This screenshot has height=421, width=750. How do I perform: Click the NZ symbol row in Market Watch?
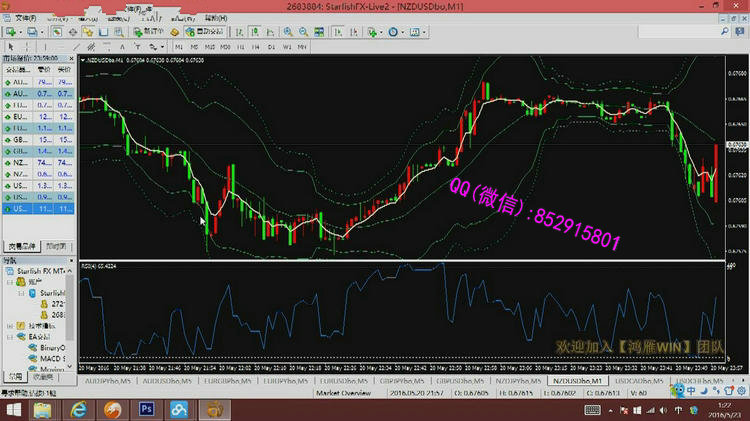tap(18, 160)
